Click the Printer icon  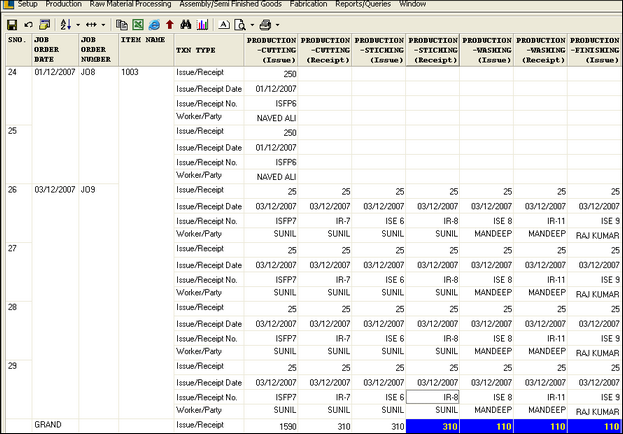coord(265,25)
